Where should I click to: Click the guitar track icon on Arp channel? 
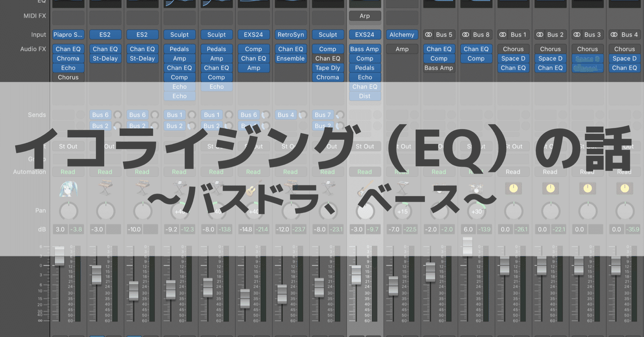[365, 190]
